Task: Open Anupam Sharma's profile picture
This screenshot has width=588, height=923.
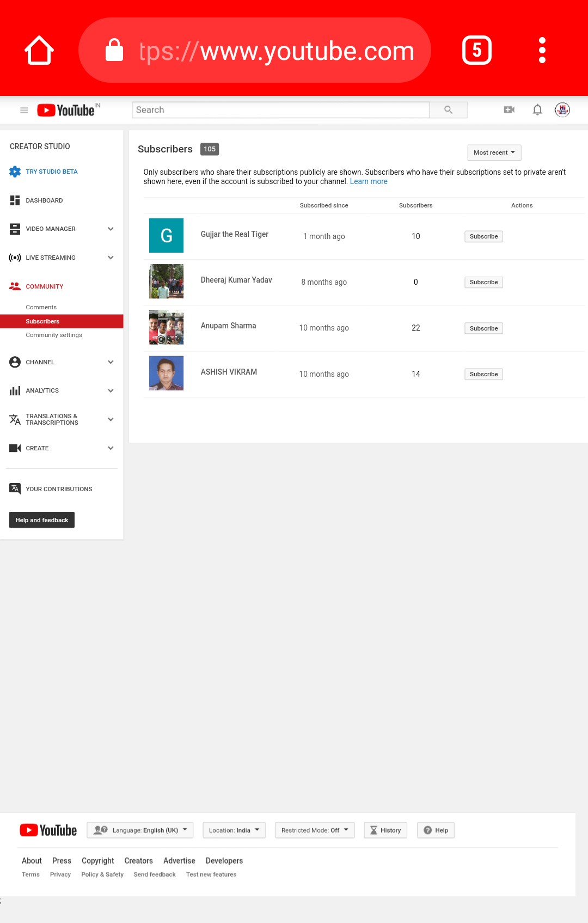Action: [167, 327]
